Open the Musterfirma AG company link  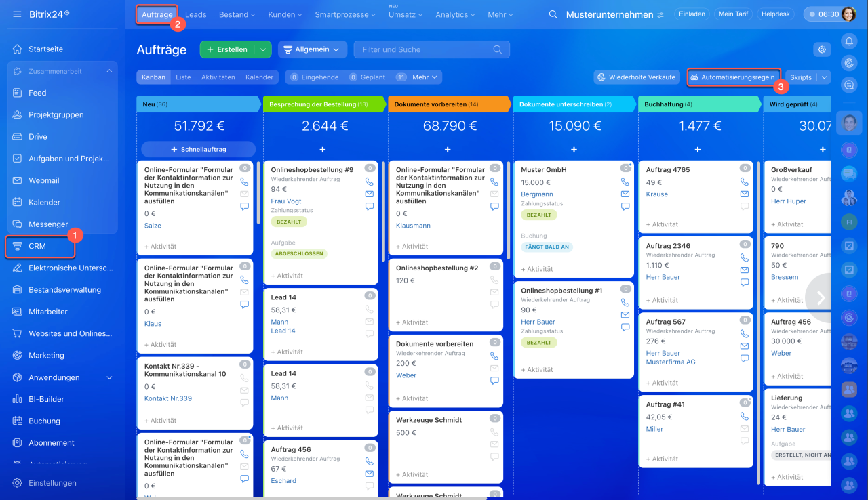click(671, 362)
